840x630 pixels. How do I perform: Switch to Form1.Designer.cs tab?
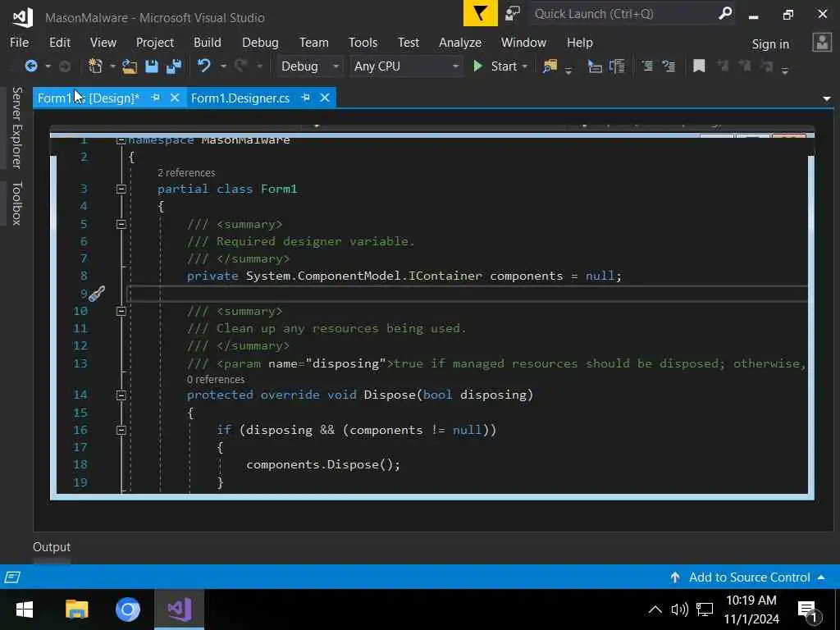(x=240, y=98)
